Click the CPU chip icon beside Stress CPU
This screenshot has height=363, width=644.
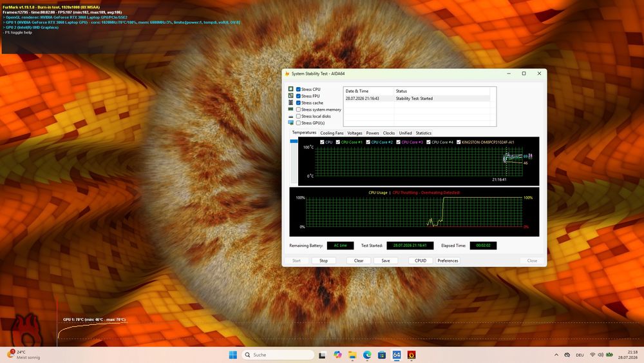point(291,89)
